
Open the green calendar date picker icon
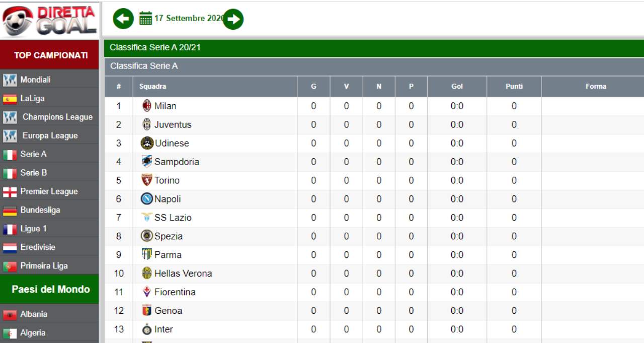click(x=145, y=19)
